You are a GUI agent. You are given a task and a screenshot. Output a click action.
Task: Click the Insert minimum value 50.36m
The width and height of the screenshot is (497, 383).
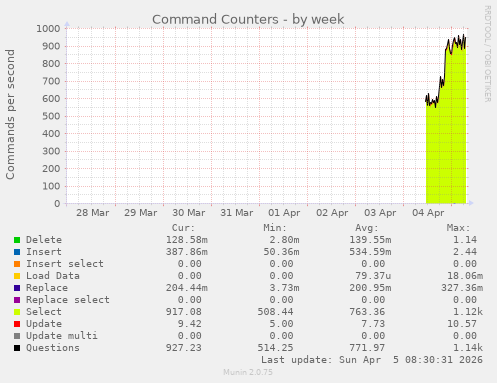click(281, 252)
